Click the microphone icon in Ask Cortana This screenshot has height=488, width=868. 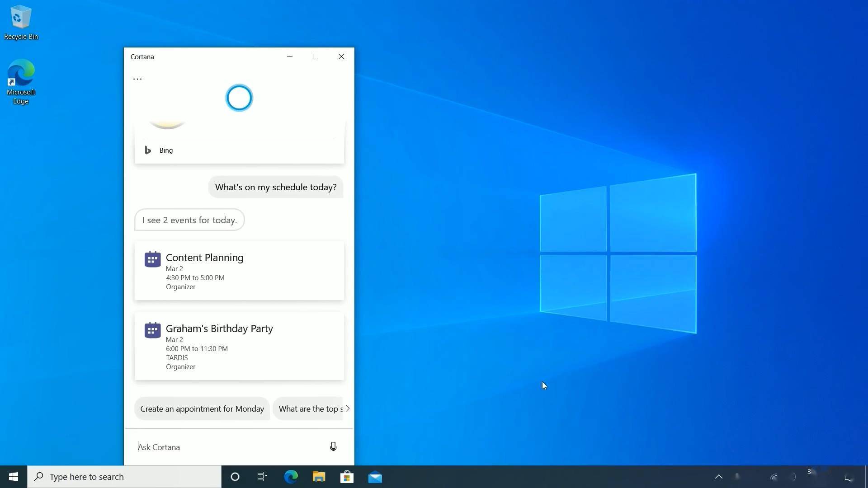pos(333,446)
